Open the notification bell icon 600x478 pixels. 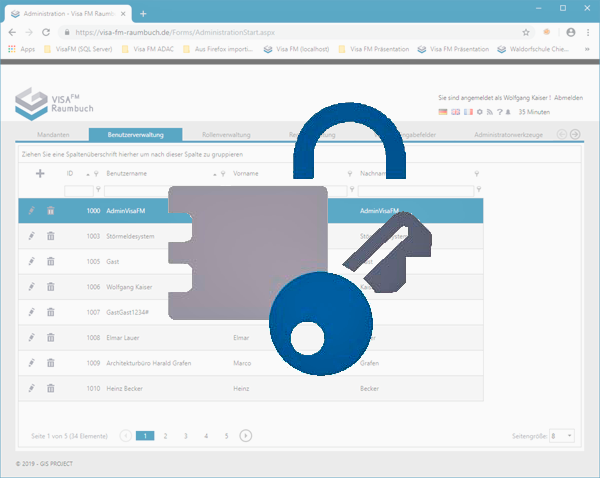pos(508,112)
